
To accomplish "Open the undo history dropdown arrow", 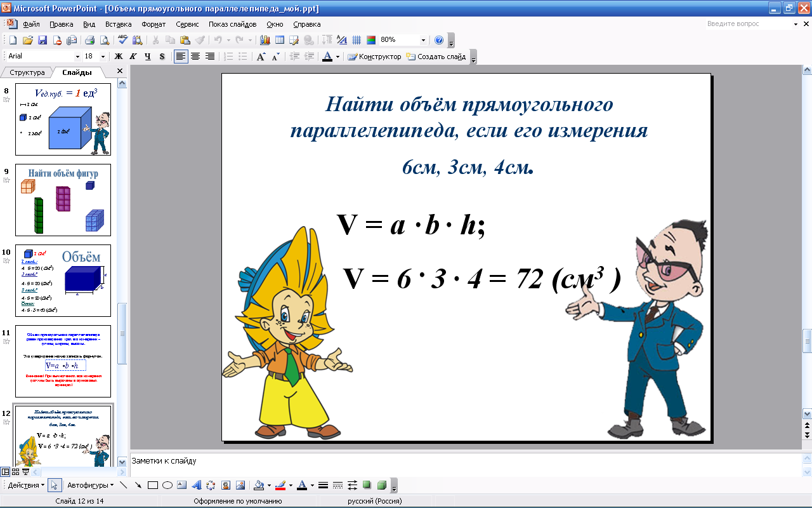I will pos(228,40).
